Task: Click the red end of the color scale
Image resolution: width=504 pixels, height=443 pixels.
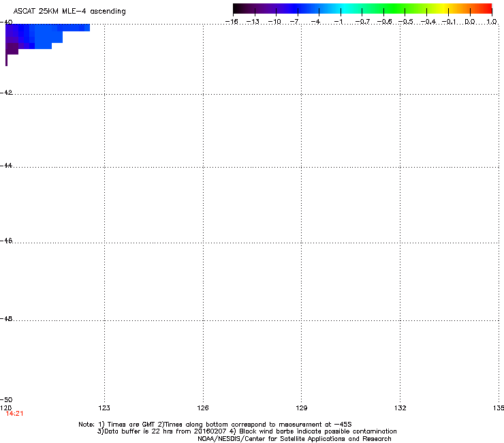Action: pos(487,8)
